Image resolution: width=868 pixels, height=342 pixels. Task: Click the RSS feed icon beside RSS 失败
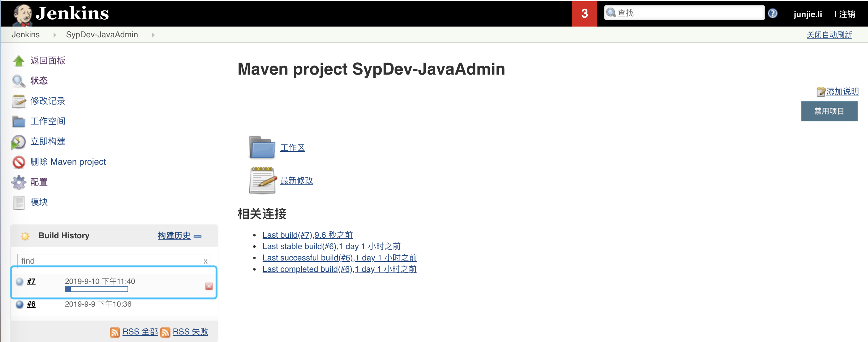coord(165,332)
